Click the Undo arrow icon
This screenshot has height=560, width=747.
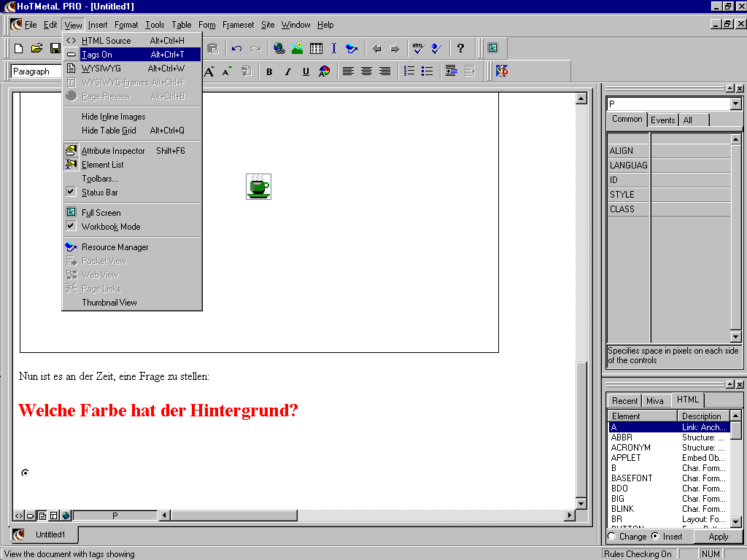tap(236, 49)
